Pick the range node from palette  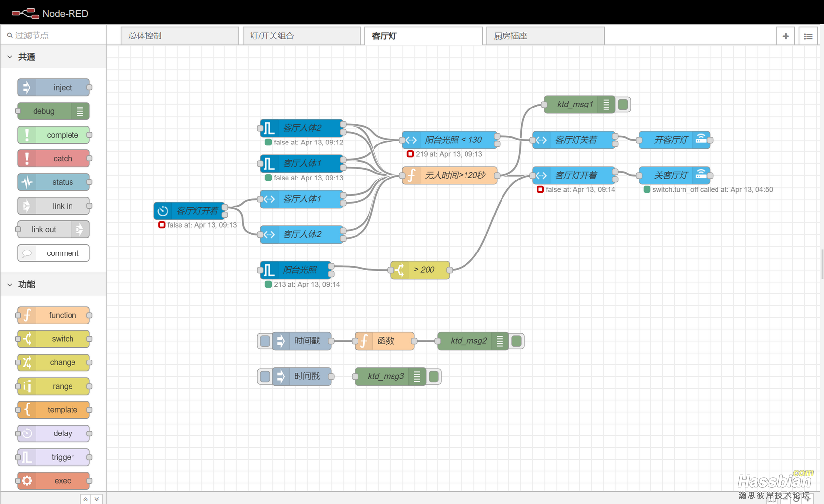coord(53,386)
